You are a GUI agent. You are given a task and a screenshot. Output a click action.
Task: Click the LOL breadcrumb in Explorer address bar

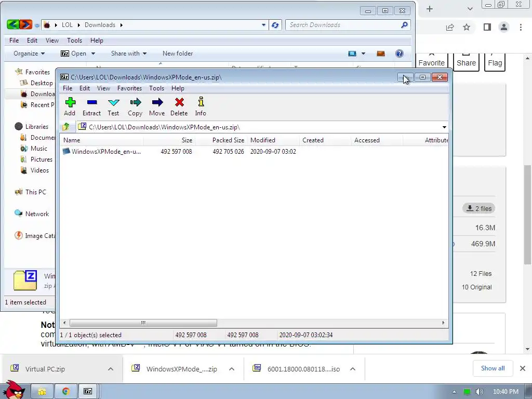(67, 25)
